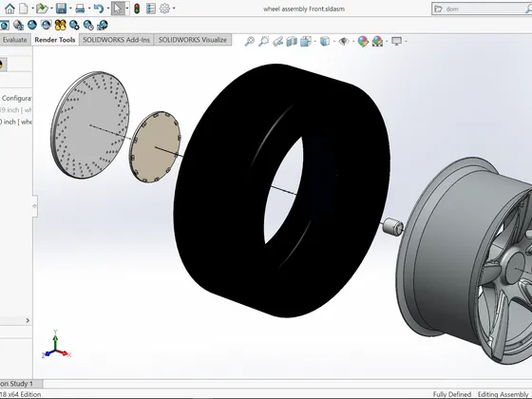
Task: Open the SOLIDWORKS Visualize tab
Action: (x=193, y=40)
